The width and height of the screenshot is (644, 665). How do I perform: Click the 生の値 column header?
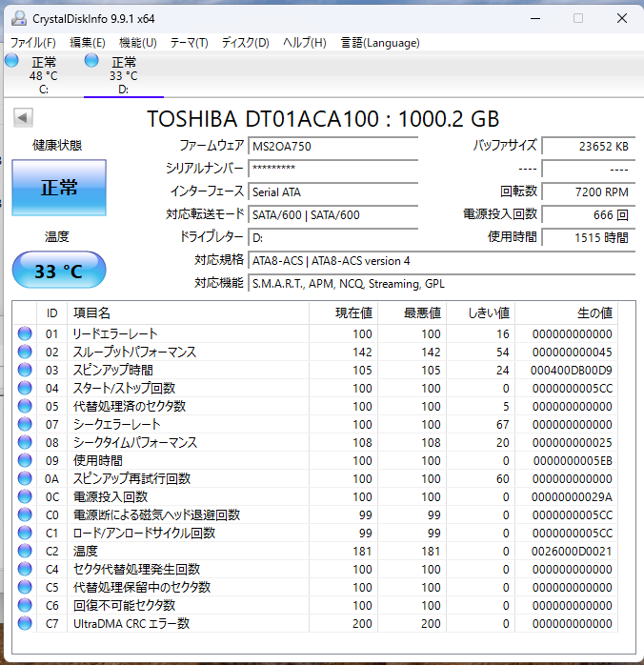tap(567, 313)
